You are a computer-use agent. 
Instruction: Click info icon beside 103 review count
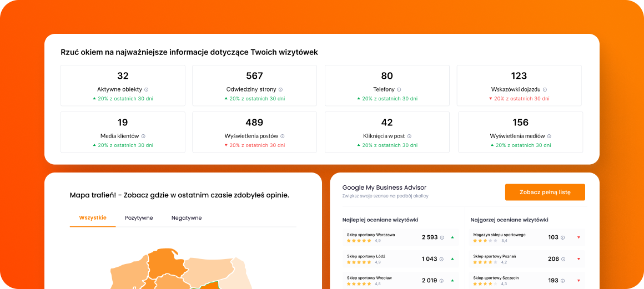pos(562,237)
